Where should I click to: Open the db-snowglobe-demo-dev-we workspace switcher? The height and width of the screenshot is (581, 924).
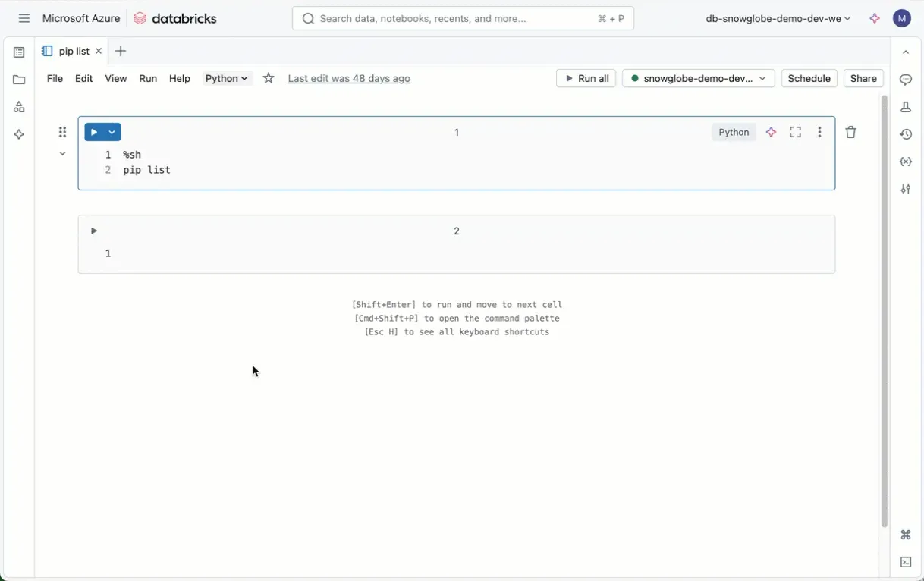click(778, 18)
